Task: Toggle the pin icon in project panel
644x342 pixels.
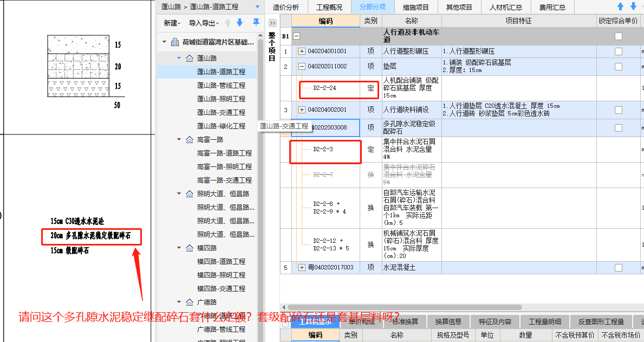Action: pyautogui.click(x=256, y=22)
